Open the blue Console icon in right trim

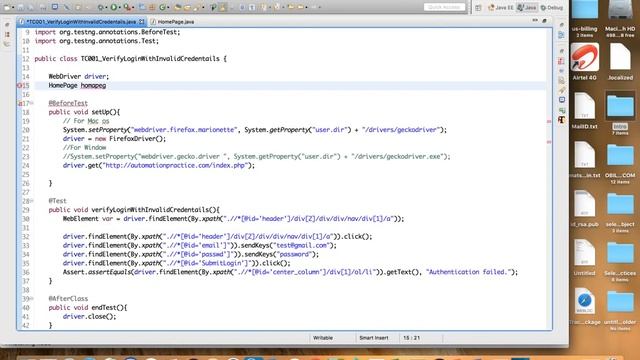coord(562,100)
